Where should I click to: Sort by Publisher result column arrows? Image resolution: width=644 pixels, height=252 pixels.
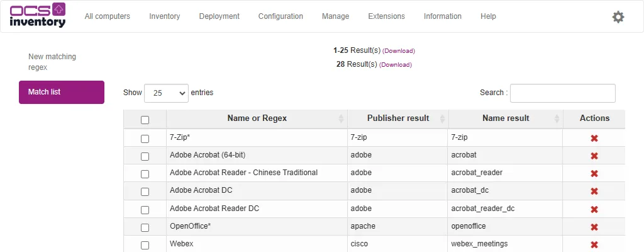[442, 119]
